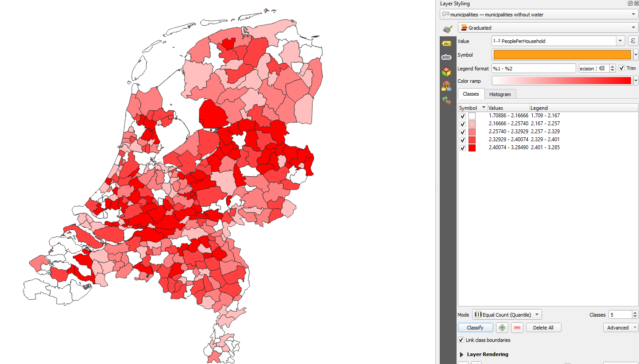Screen dimensions: 639x364
Task: Switch to the Histogram tab
Action: [x=500, y=94]
